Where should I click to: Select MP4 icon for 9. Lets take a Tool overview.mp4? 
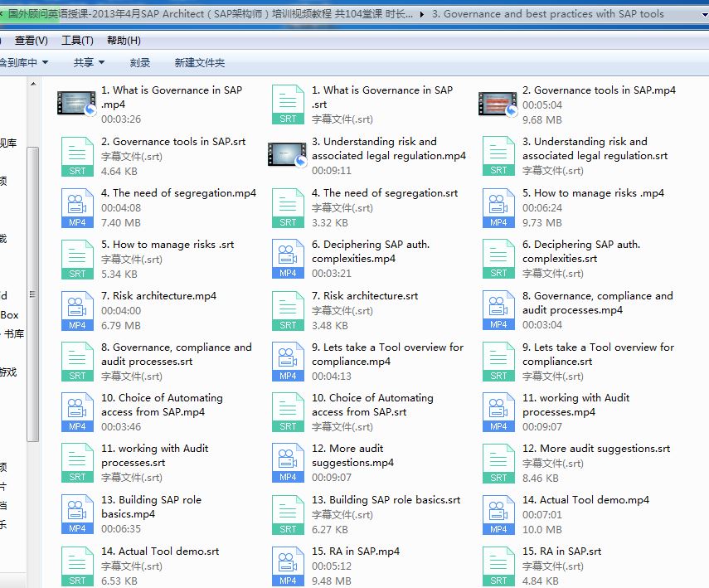[x=288, y=362]
